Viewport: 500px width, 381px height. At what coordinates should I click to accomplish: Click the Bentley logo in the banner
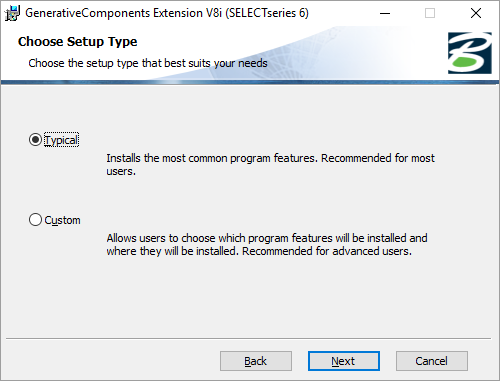[469, 53]
